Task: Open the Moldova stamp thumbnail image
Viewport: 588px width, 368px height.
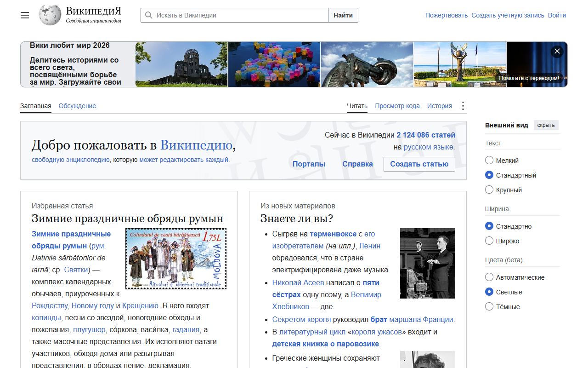Action: pyautogui.click(x=176, y=259)
